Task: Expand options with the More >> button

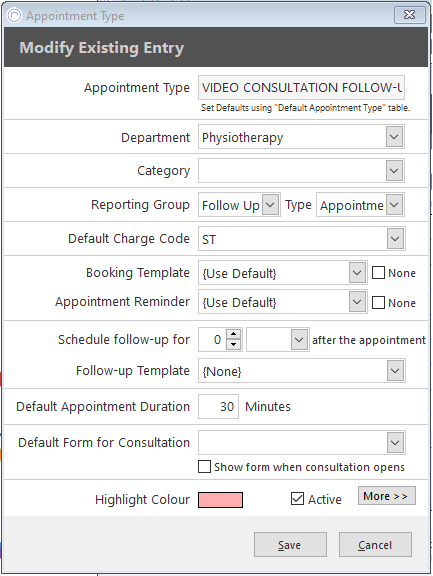Action: (x=387, y=496)
